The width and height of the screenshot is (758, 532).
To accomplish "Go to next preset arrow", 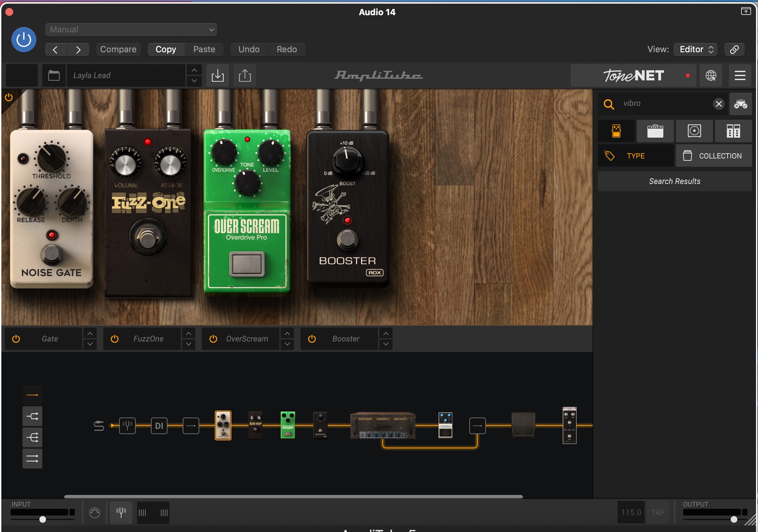I will point(78,50).
